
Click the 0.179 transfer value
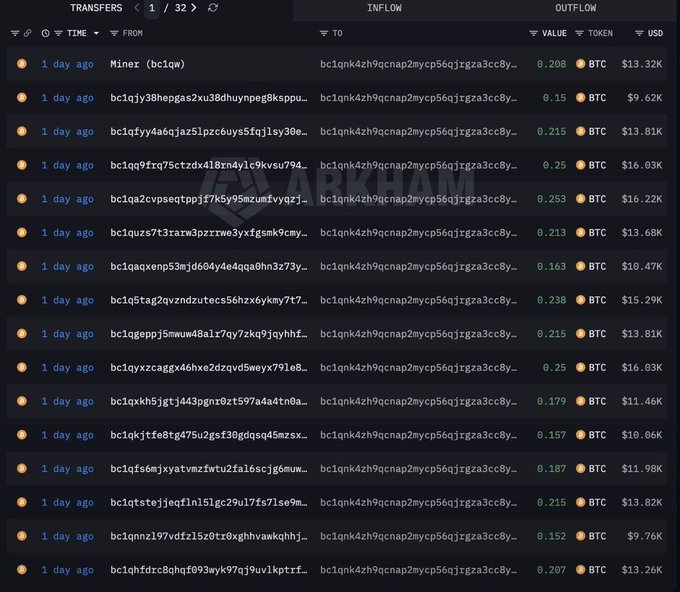(x=551, y=402)
